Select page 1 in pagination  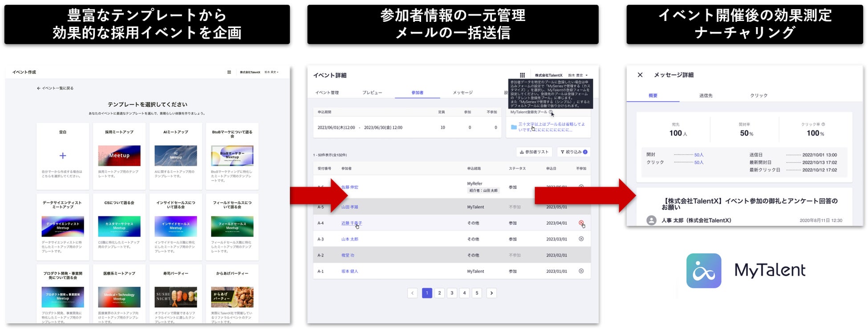[x=427, y=293]
